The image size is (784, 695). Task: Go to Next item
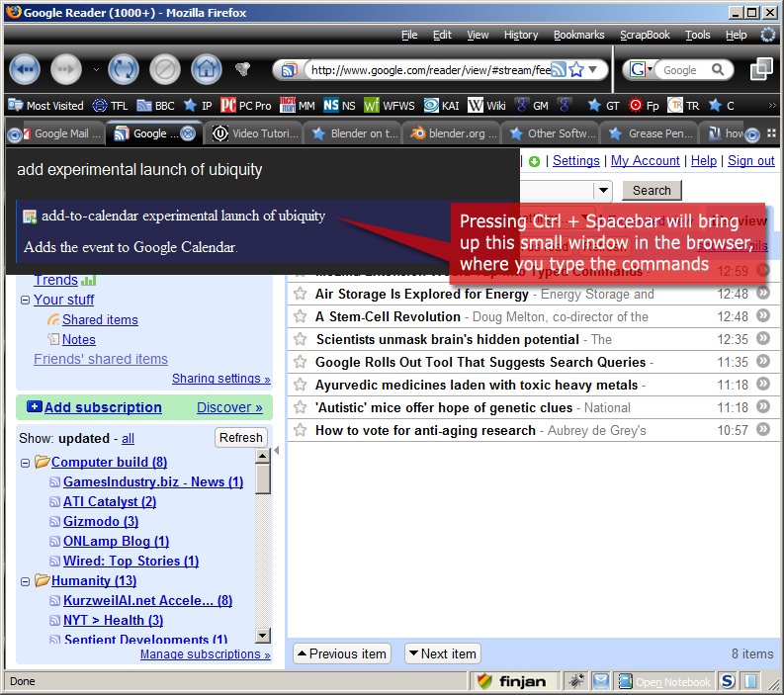pos(443,653)
